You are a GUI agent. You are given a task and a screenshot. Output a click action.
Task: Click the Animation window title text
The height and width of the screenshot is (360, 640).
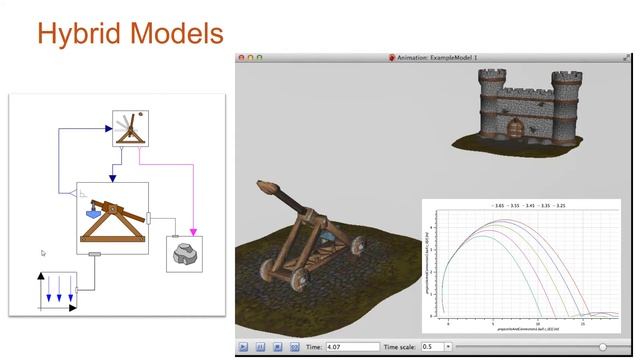(x=437, y=58)
